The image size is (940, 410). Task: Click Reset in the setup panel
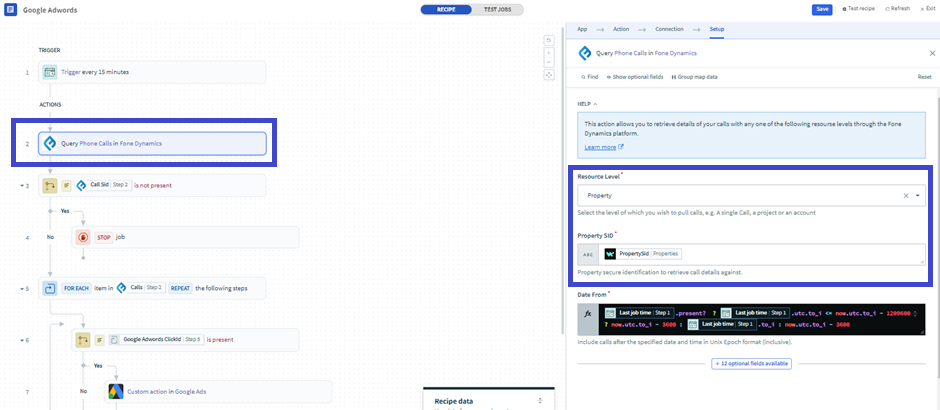pos(924,77)
